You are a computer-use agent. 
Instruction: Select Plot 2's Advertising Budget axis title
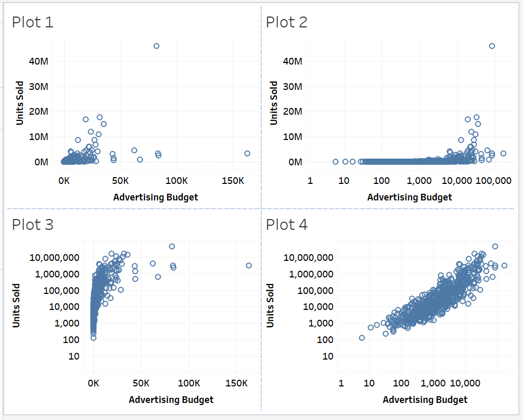[409, 197]
